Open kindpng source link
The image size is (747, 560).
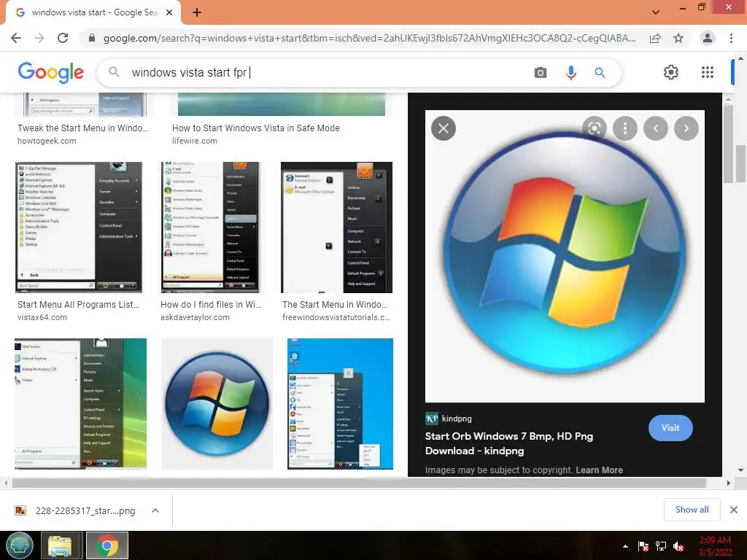coord(449,419)
